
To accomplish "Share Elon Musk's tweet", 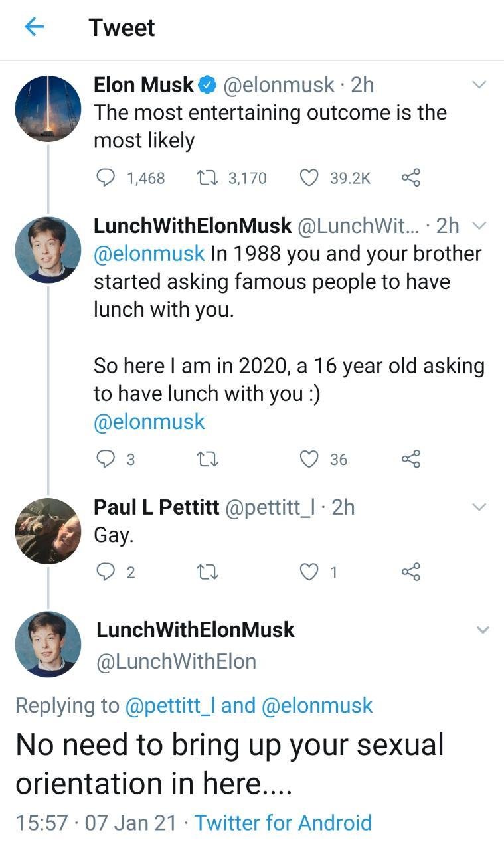I will tap(411, 177).
